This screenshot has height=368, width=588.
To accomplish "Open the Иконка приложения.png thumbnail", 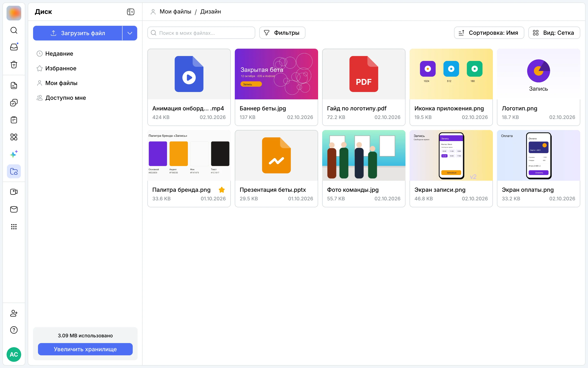I will tap(451, 74).
